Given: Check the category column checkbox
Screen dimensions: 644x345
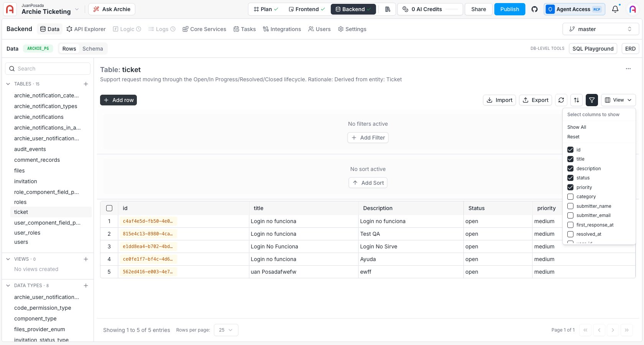Looking at the screenshot, I should point(570,197).
